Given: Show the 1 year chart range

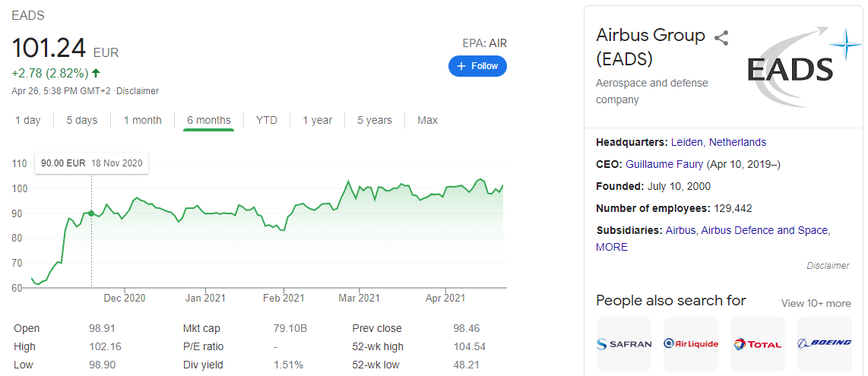Looking at the screenshot, I should (317, 120).
